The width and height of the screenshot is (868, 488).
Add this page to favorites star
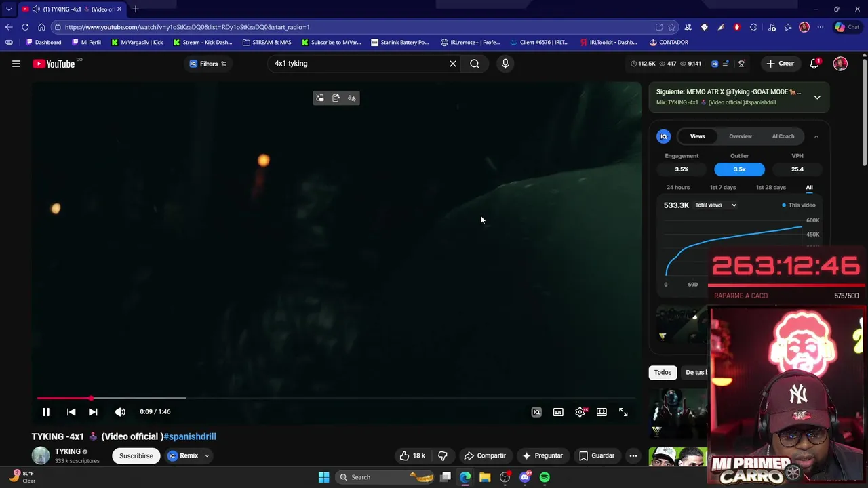(672, 27)
